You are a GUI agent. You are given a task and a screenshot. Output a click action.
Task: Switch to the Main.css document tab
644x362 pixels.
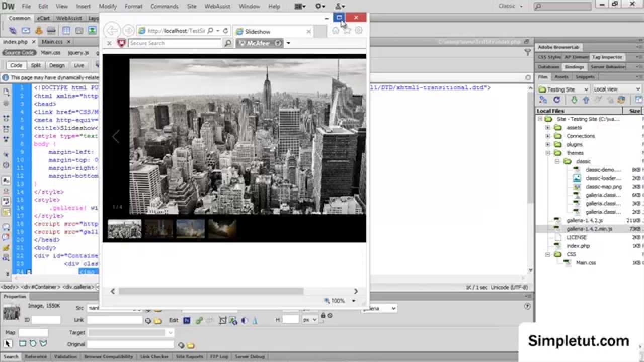(x=52, y=42)
